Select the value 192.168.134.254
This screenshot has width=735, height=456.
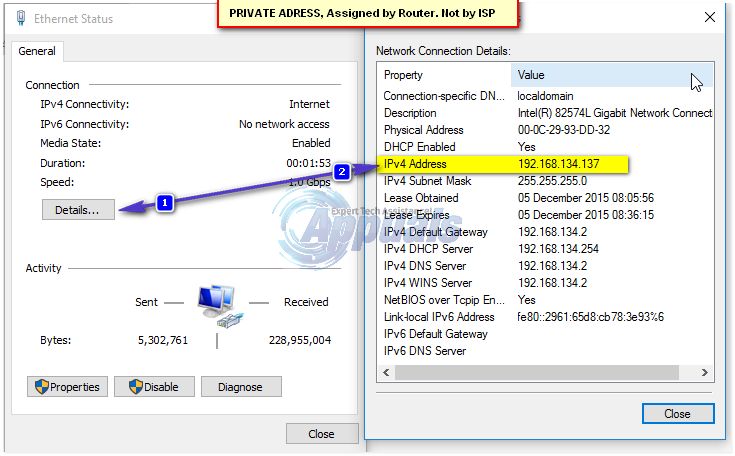(559, 249)
